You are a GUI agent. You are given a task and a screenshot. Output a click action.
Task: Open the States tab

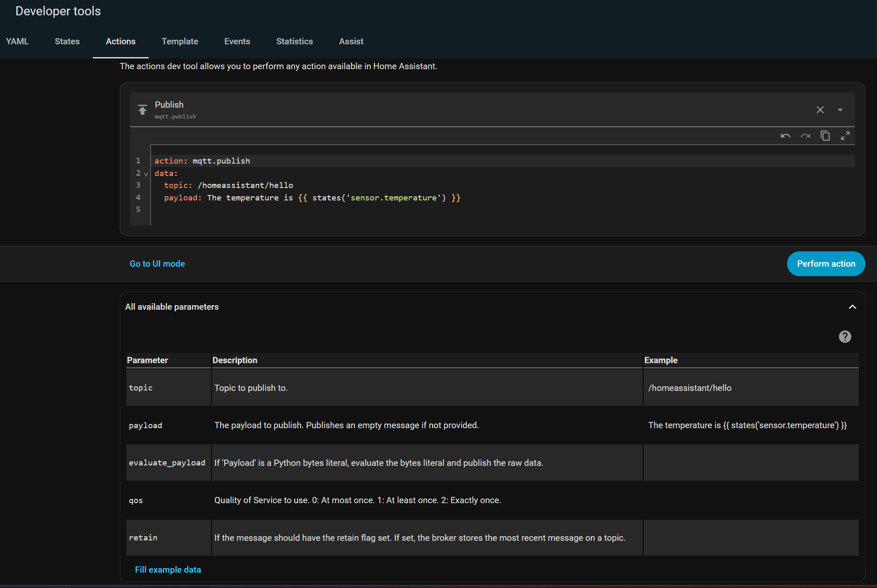click(x=67, y=41)
